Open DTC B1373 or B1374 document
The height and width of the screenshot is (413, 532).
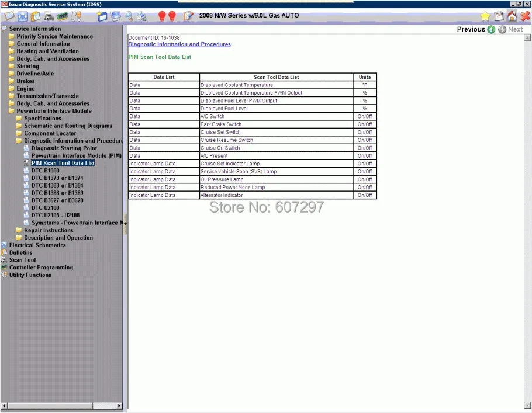(57, 178)
